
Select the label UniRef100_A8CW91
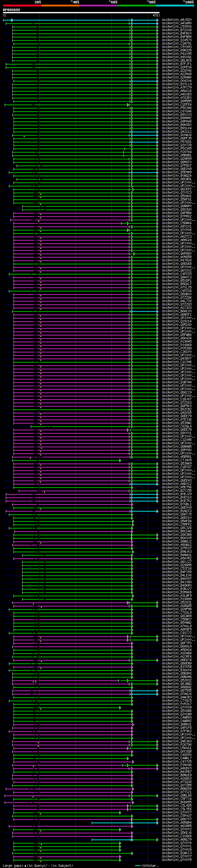177,179
